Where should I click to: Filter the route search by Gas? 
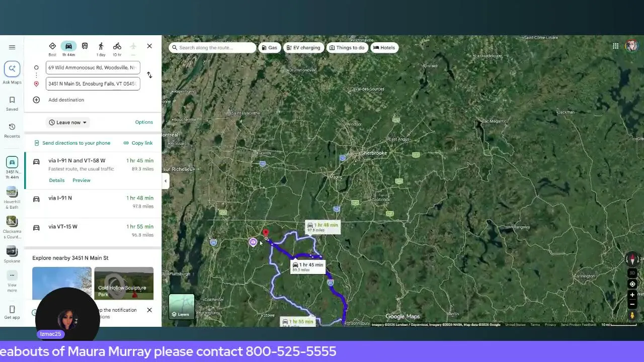[x=269, y=48]
